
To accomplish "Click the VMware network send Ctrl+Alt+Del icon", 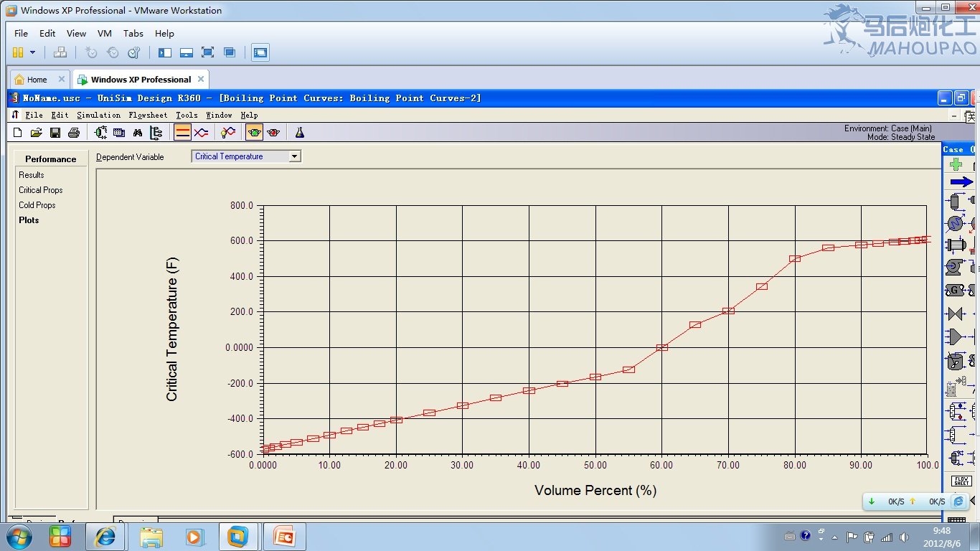I will 60,52.
